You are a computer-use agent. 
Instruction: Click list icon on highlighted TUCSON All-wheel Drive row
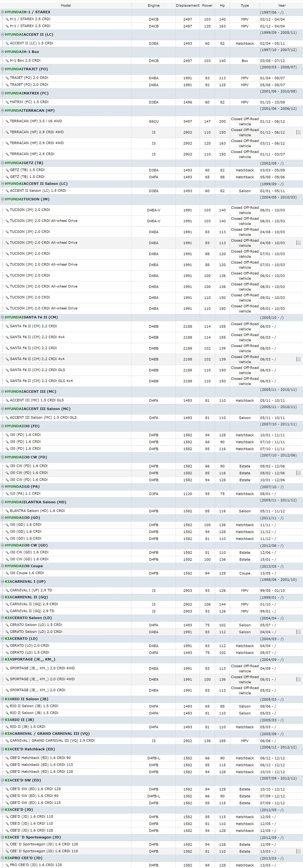coord(298,243)
